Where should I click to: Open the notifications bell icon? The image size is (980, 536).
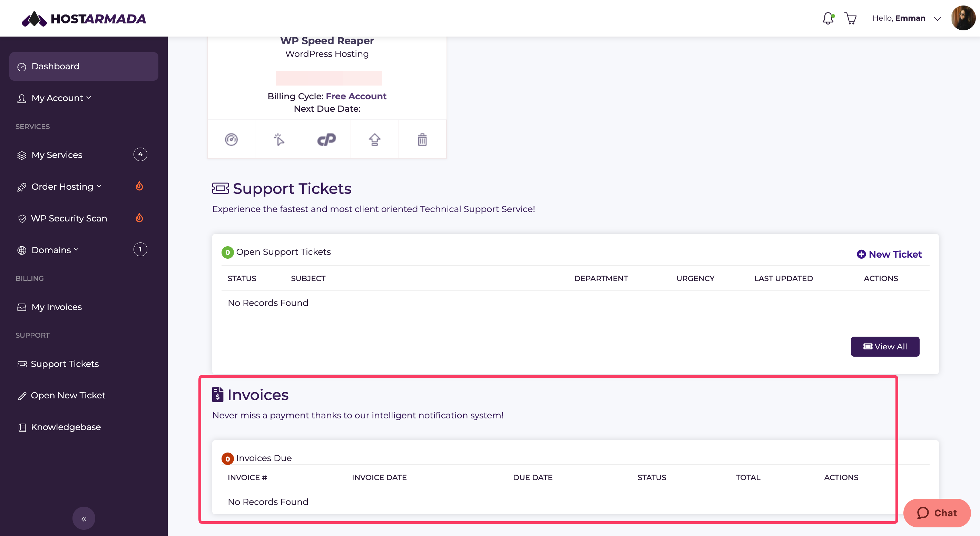tap(828, 18)
